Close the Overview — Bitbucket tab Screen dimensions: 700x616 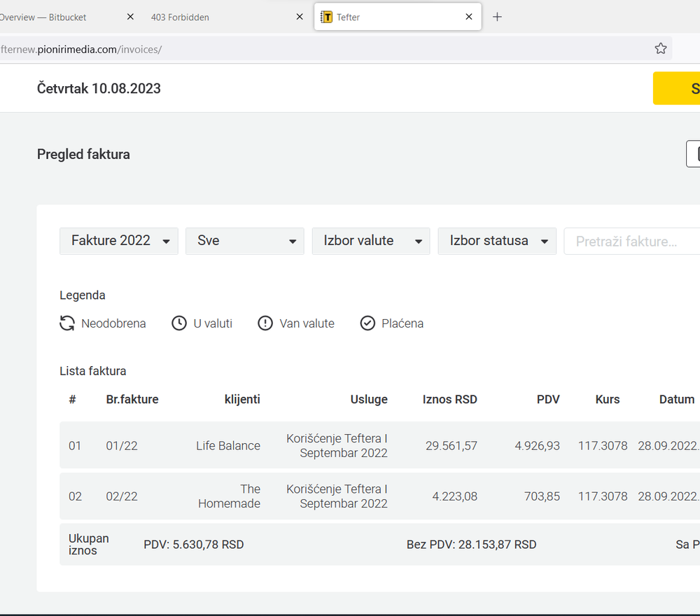[x=130, y=17]
